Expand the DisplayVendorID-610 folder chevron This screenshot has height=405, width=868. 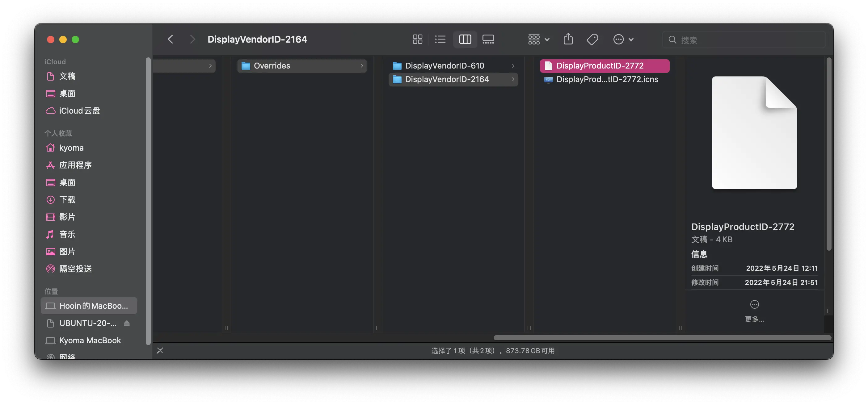(x=513, y=66)
